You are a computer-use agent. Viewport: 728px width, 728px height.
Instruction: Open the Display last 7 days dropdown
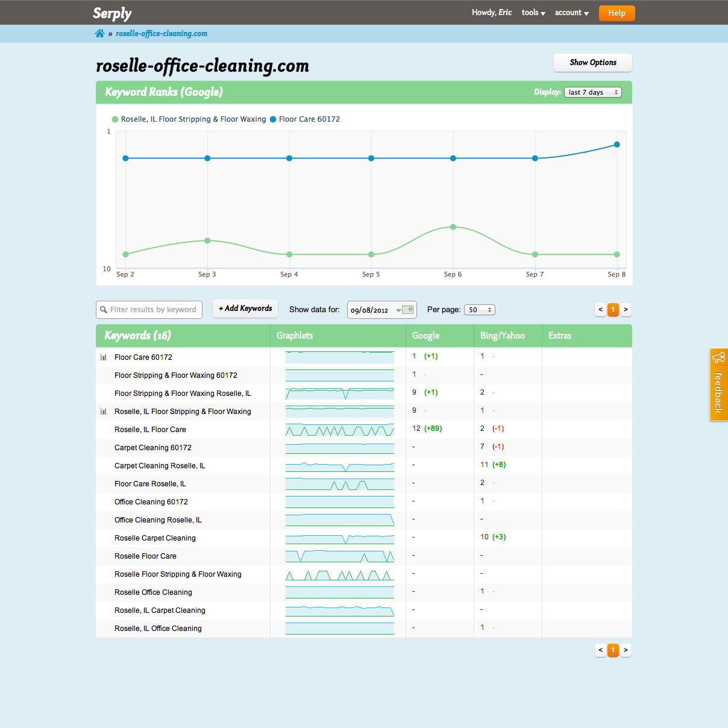(592, 92)
